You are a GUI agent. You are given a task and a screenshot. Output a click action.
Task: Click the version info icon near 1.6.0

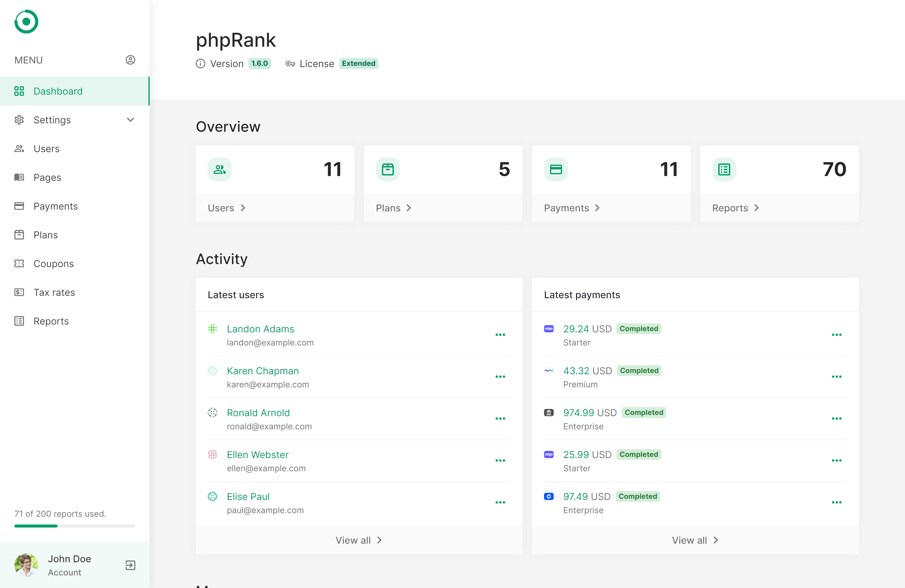[x=201, y=63]
